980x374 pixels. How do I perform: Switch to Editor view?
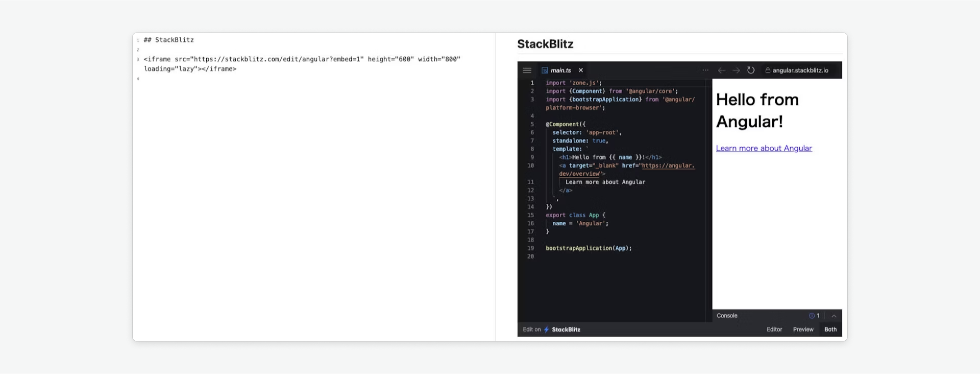[x=774, y=330]
